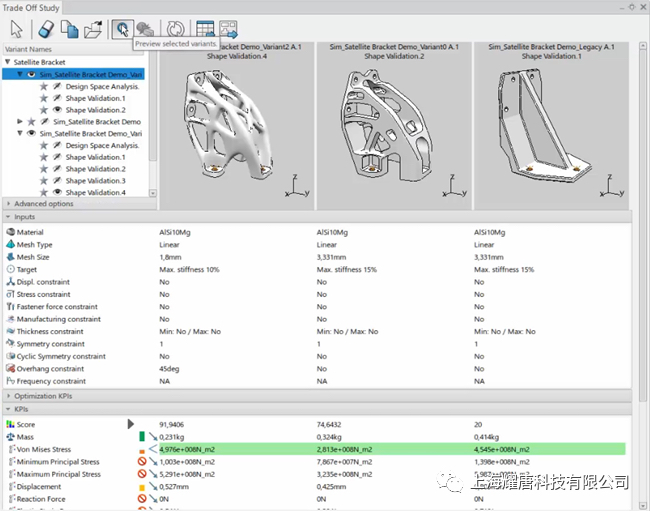Image resolution: width=650 pixels, height=511 pixels.
Task: Click the Mesh Type row icon
Action: click(10, 245)
